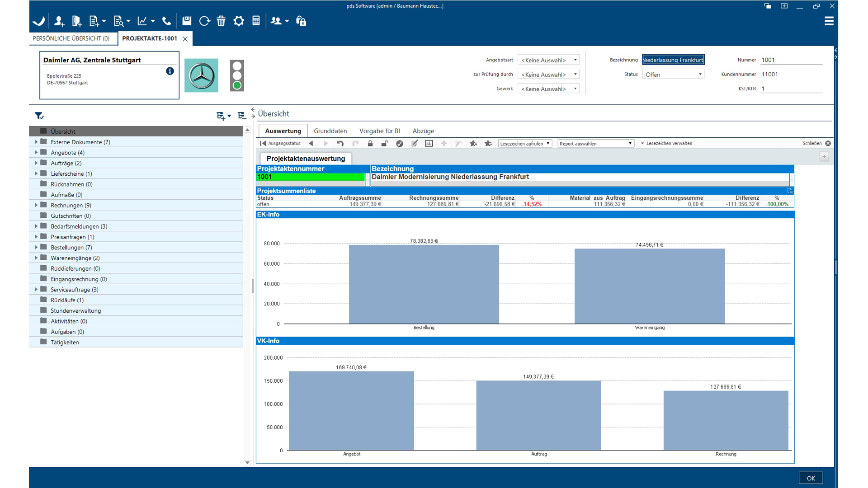Image resolution: width=868 pixels, height=488 pixels.
Task: Click the checkmark circle icon
Action: pyautogui.click(x=400, y=143)
